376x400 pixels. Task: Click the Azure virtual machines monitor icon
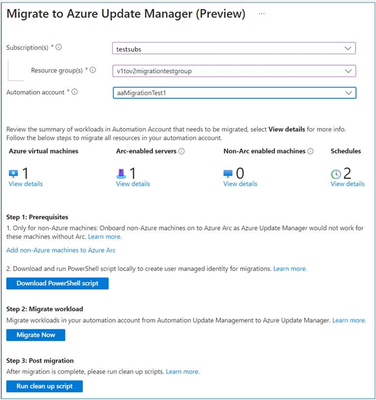pyautogui.click(x=13, y=174)
